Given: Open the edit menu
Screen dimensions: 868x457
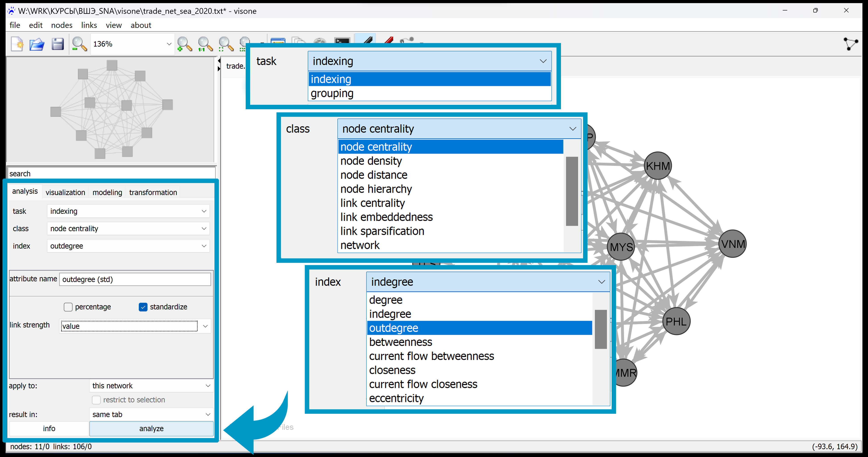Looking at the screenshot, I should pyautogui.click(x=36, y=25).
